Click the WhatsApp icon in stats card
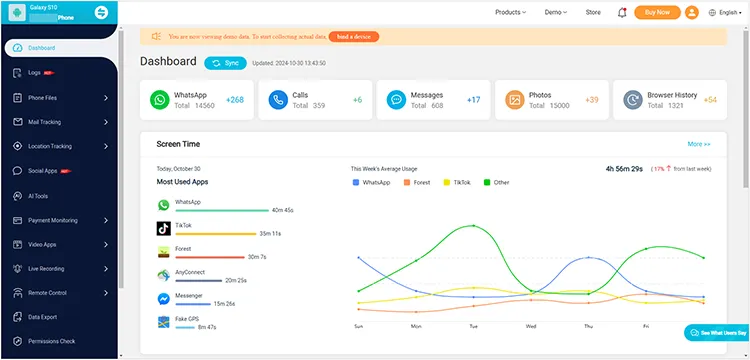 click(159, 100)
